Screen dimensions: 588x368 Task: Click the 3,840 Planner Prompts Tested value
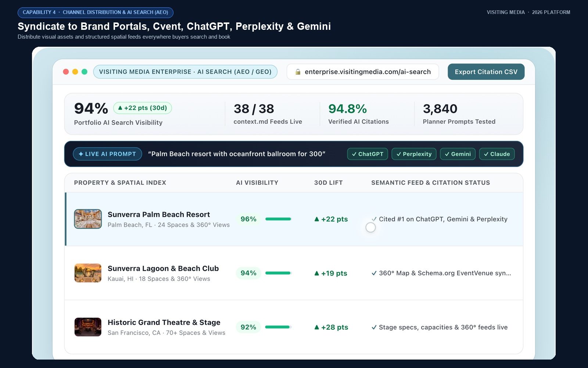(x=440, y=109)
